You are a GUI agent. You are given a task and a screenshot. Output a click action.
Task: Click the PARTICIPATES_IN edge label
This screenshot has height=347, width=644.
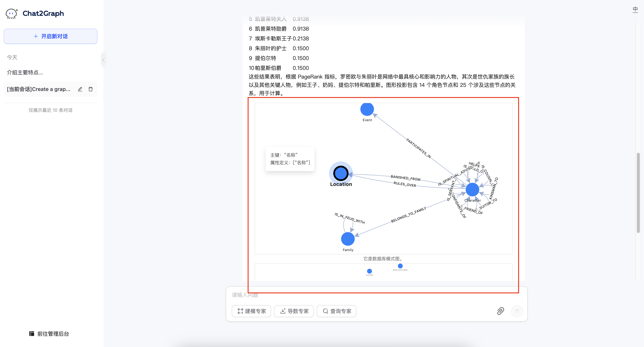click(418, 148)
